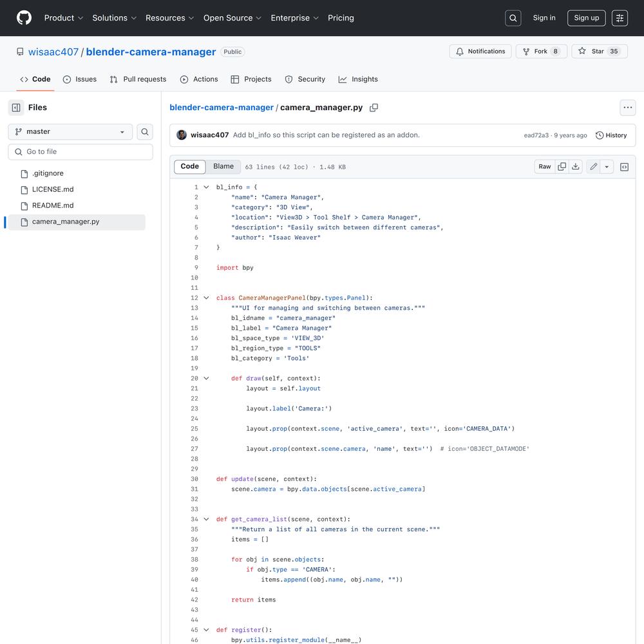
Task: Click line number 30
Action: click(194, 479)
